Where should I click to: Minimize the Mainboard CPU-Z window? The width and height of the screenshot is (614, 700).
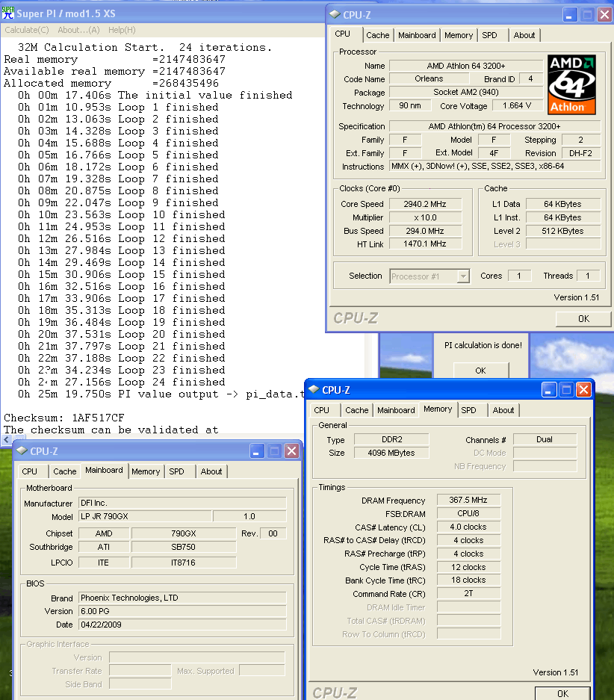click(256, 451)
